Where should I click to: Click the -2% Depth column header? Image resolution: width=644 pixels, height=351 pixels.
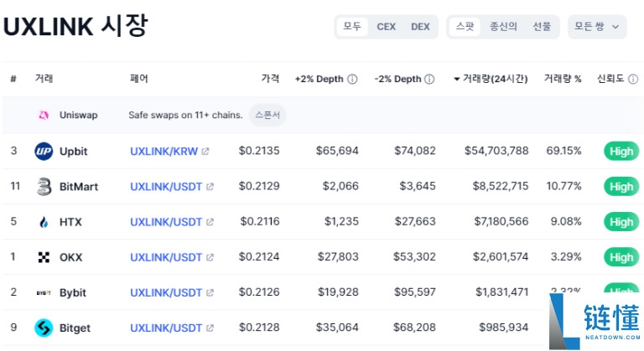(398, 79)
